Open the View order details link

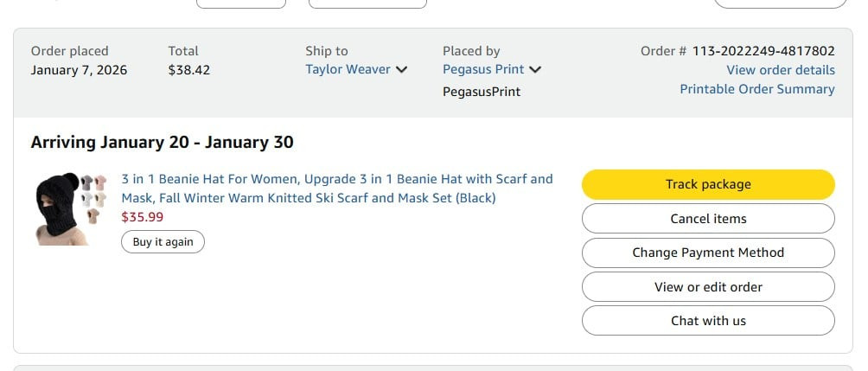pos(780,70)
